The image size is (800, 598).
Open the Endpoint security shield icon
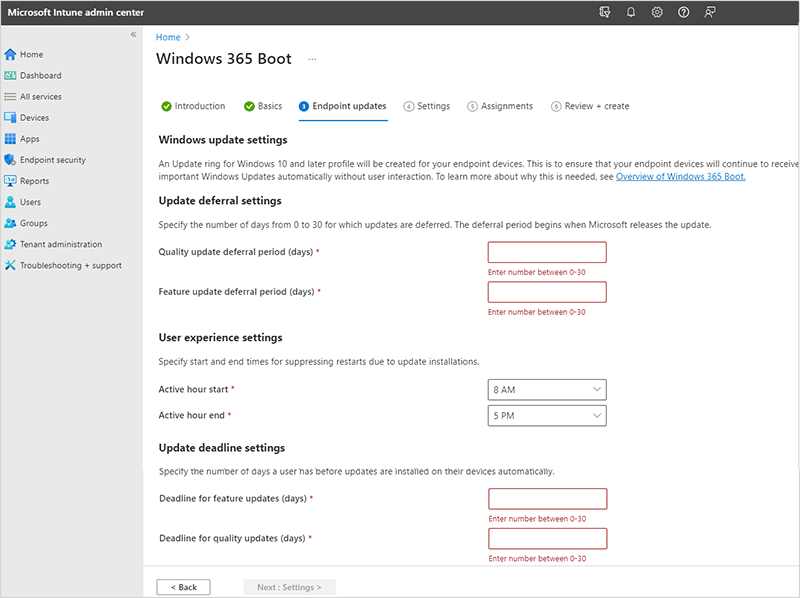[x=10, y=160]
